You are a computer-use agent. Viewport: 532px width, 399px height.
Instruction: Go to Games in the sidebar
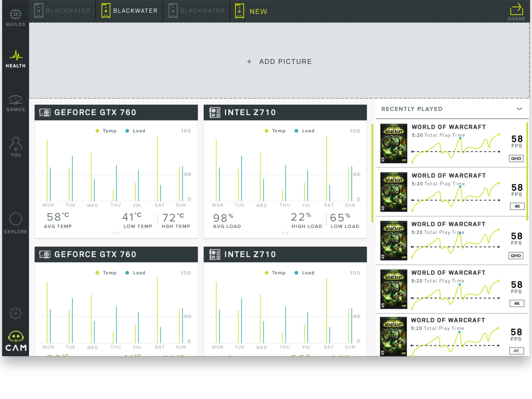pos(15,103)
